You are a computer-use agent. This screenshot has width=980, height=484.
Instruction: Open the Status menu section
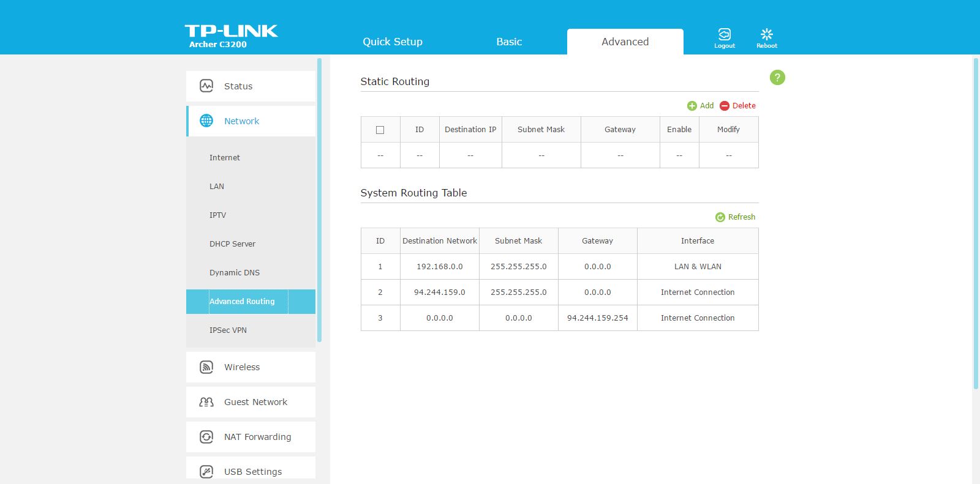[251, 86]
